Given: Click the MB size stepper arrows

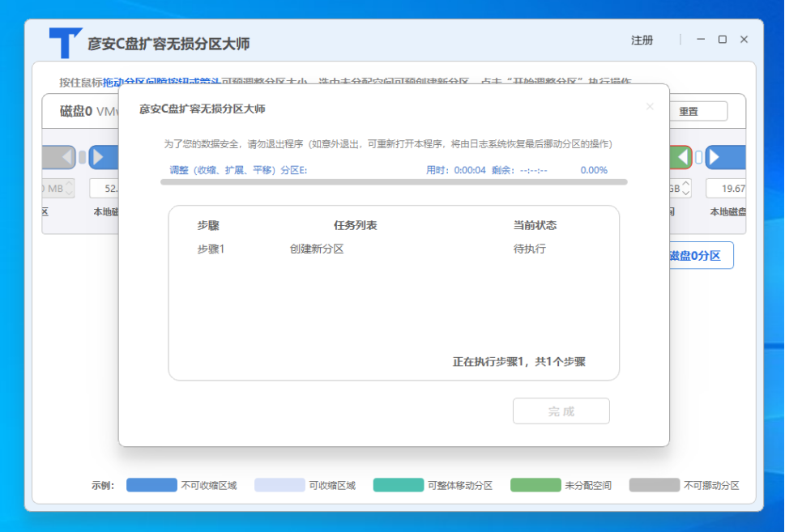Looking at the screenshot, I should click(69, 188).
